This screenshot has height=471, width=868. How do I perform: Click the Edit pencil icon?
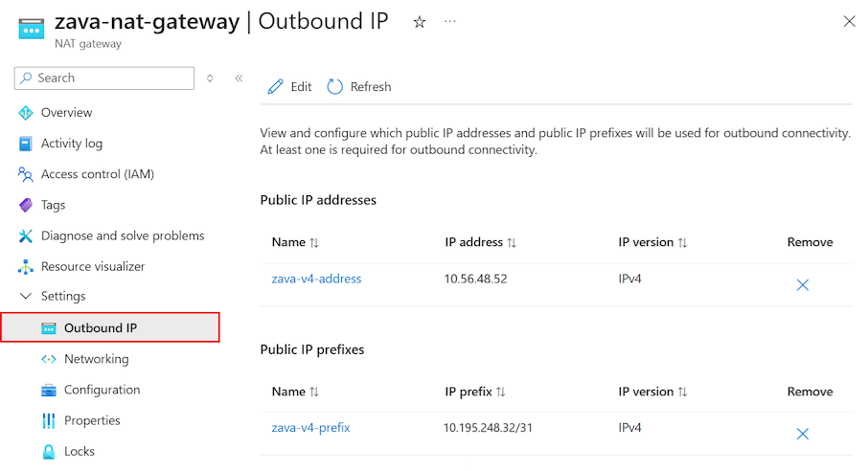[x=275, y=87]
